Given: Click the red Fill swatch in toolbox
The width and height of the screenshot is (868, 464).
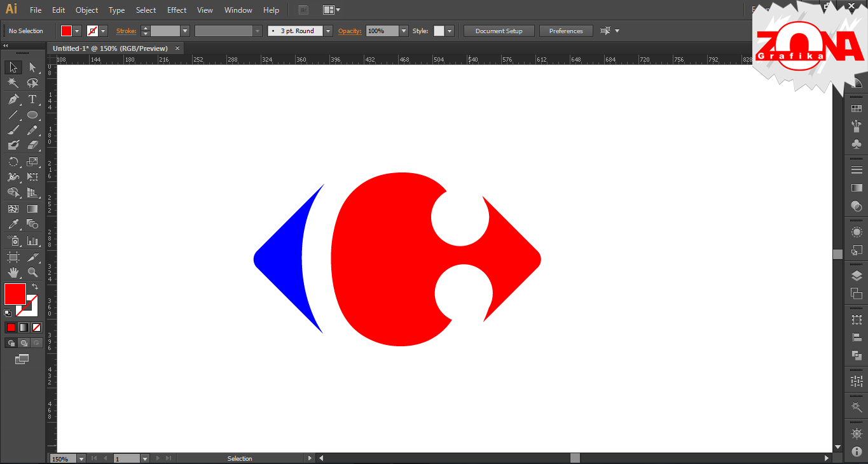Looking at the screenshot, I should point(15,294).
